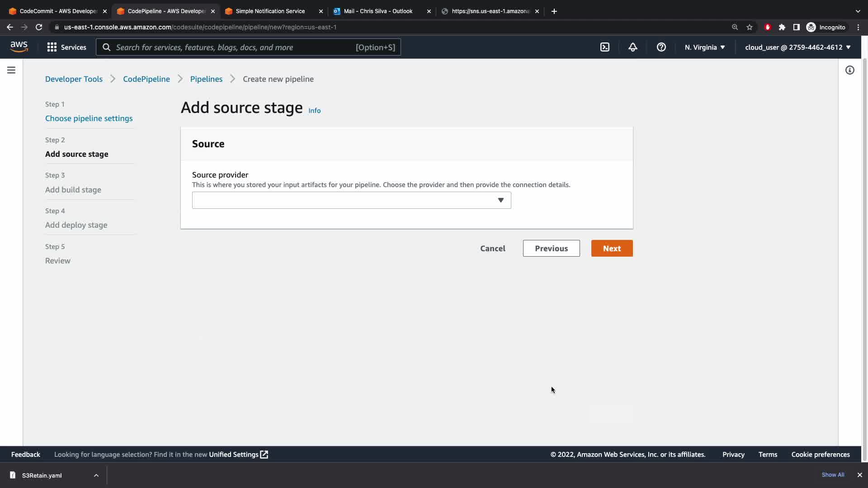This screenshot has height=488, width=868.
Task: Open the info panel icon at right
Action: [x=850, y=70]
